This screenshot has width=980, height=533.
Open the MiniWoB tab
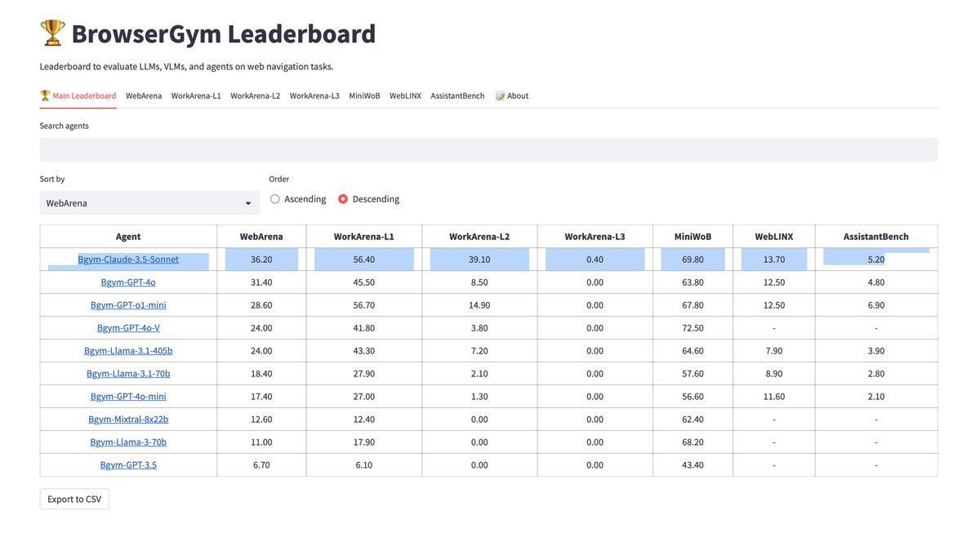[364, 95]
